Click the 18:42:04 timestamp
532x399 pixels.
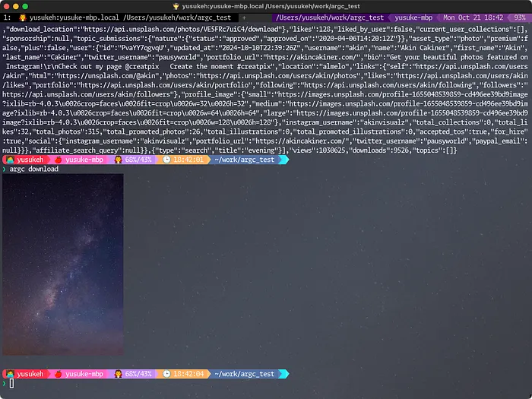pyautogui.click(x=188, y=374)
